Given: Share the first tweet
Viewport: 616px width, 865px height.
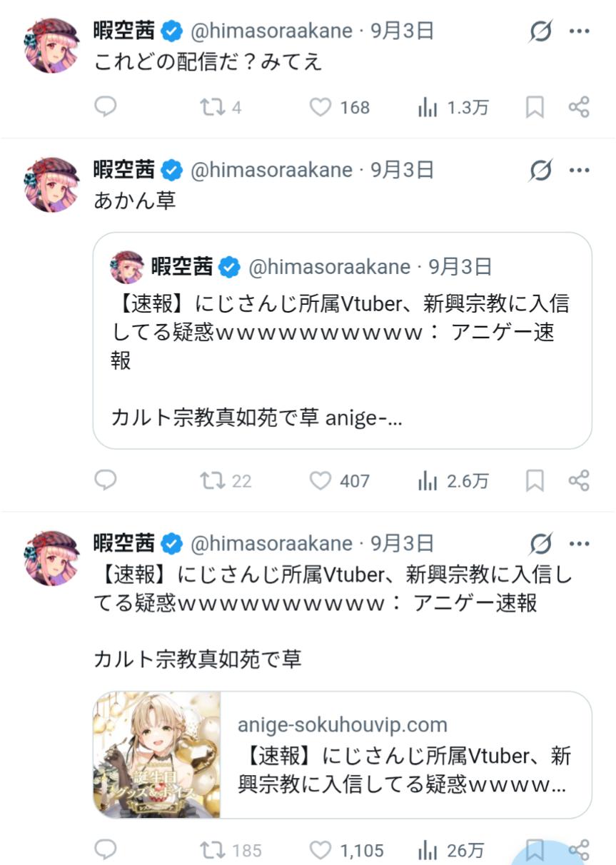Looking at the screenshot, I should (x=579, y=107).
